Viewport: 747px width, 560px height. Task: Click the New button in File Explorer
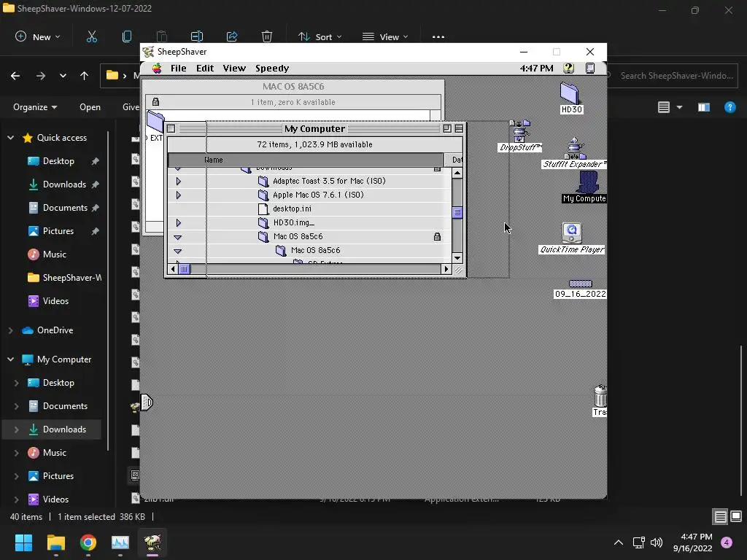pyautogui.click(x=38, y=36)
